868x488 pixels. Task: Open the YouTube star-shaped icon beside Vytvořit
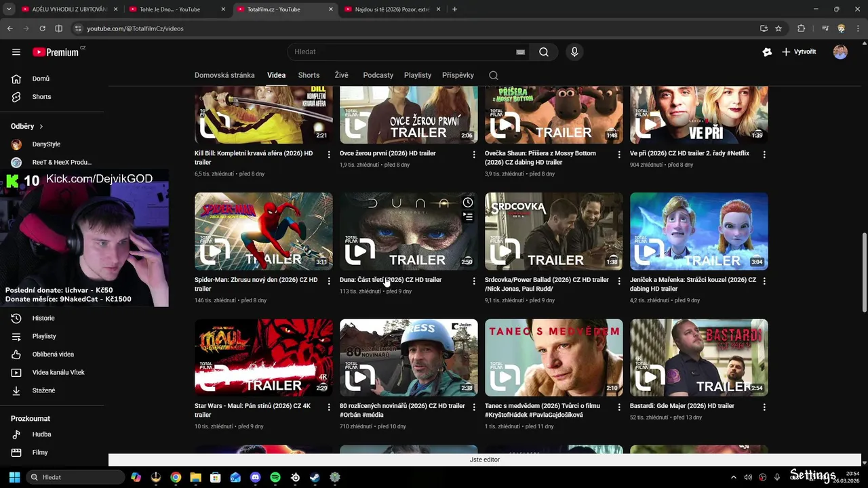point(767,52)
